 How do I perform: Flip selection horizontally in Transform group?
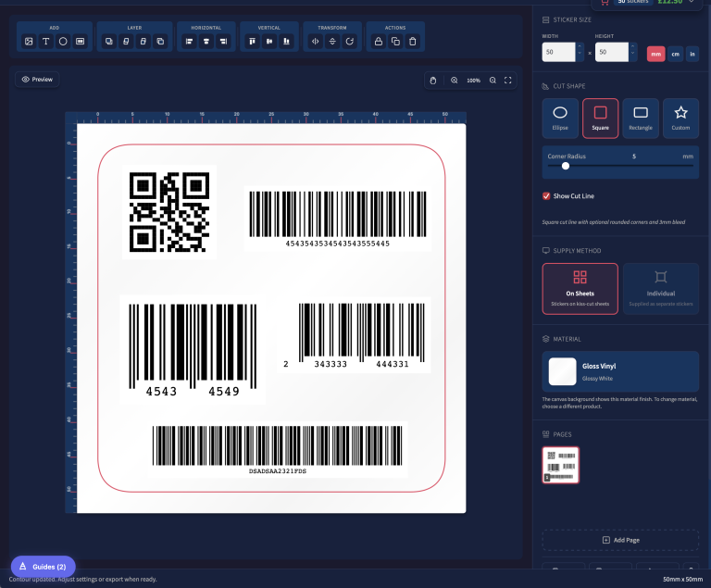315,42
